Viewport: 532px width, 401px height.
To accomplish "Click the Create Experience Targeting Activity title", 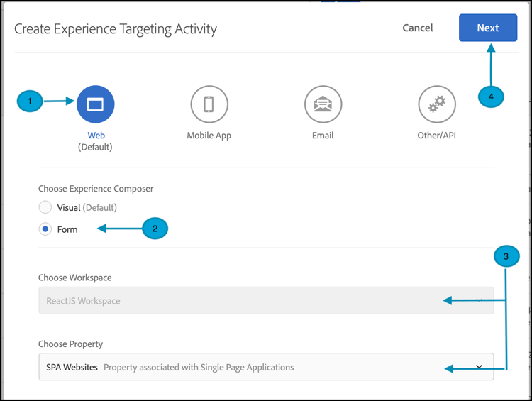I will click(x=116, y=29).
